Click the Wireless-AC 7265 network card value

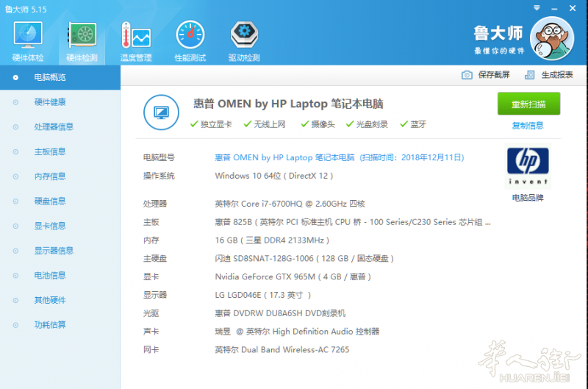(x=282, y=349)
